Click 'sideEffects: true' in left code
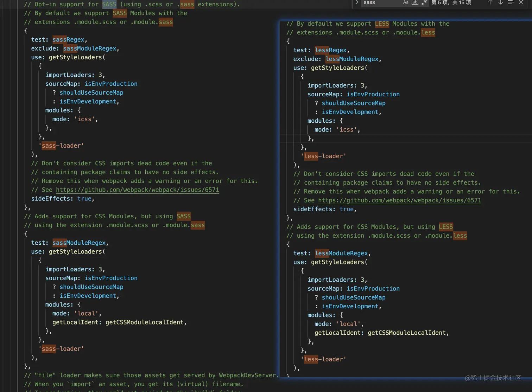 tap(61, 199)
